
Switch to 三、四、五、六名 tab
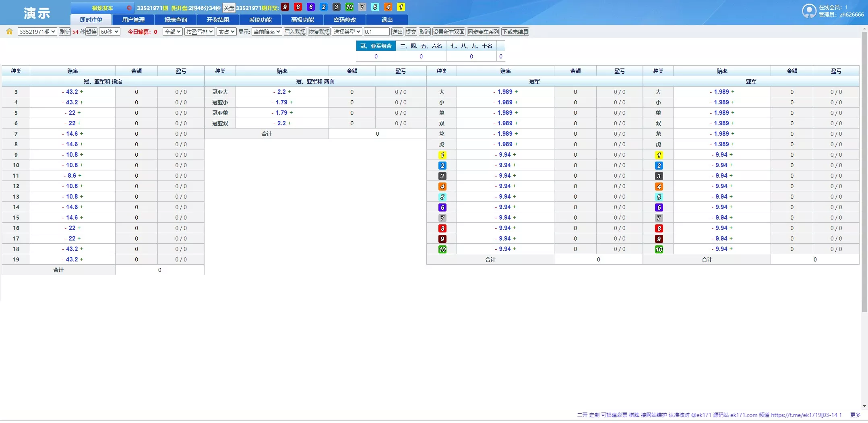pyautogui.click(x=421, y=46)
